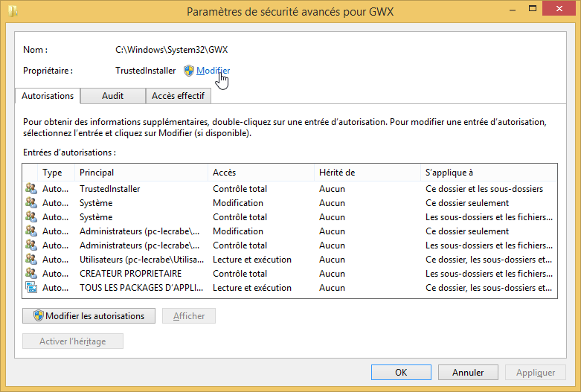Click Lecture et exécution in TOUS LES PACKAGES row
The image size is (581, 392).
tap(252, 288)
